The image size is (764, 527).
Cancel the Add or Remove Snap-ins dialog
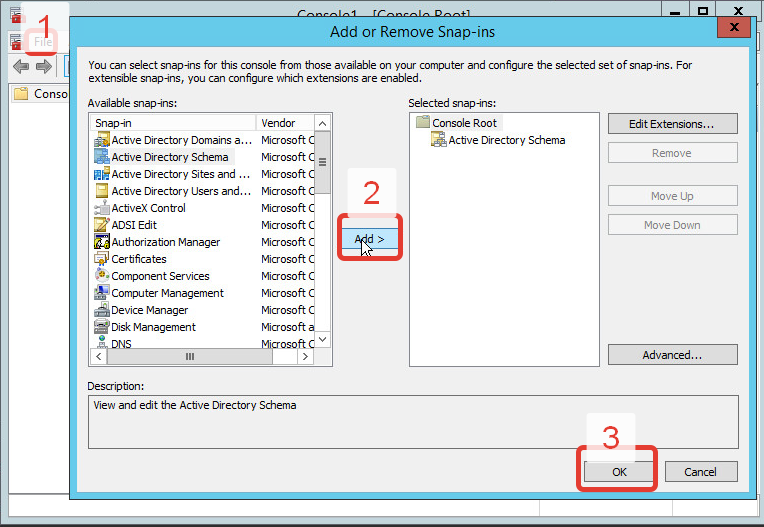(701, 471)
